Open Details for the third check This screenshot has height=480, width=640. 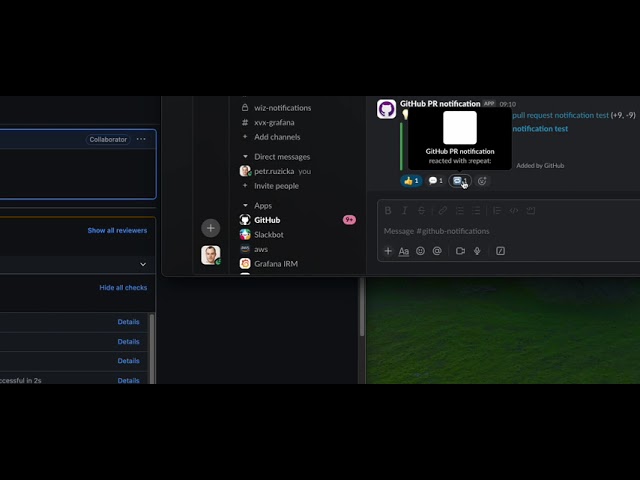click(128, 361)
